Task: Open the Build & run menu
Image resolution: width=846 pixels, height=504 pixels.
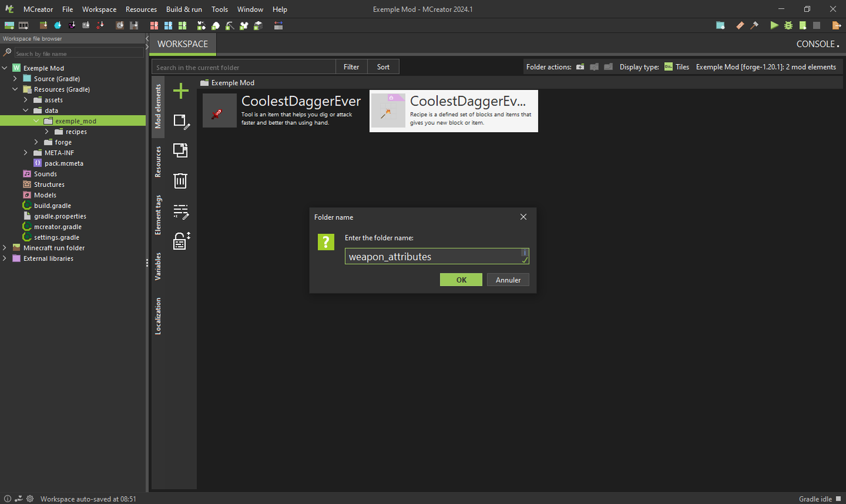Action: pyautogui.click(x=184, y=9)
